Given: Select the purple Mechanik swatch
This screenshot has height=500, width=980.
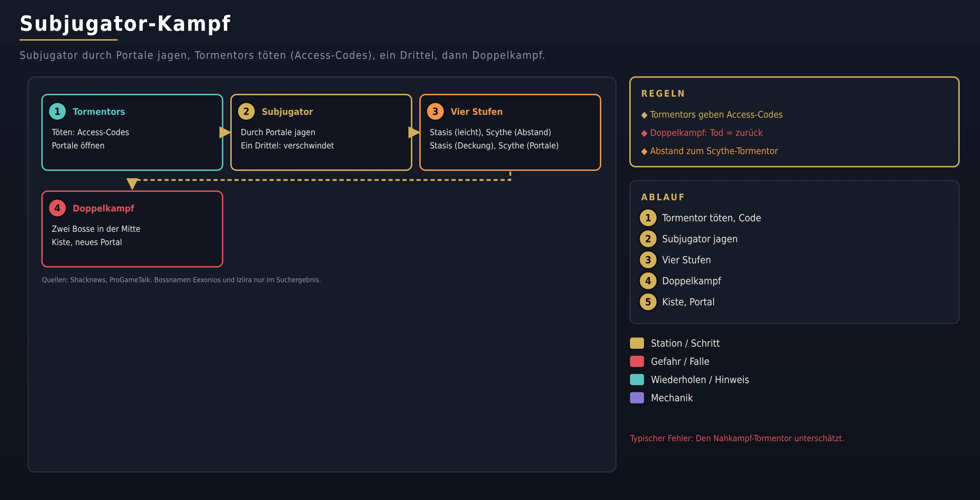Looking at the screenshot, I should [x=637, y=398].
